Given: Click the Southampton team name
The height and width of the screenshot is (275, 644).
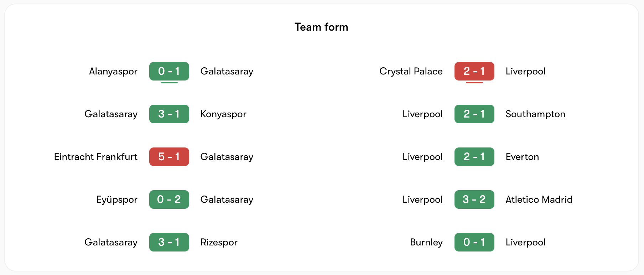Looking at the screenshot, I should click(x=535, y=114).
